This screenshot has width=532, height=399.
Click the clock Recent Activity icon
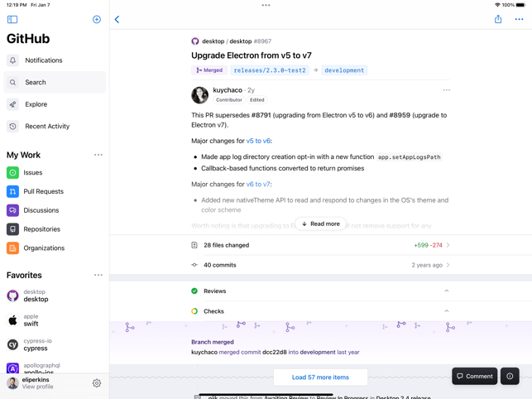[12, 127]
